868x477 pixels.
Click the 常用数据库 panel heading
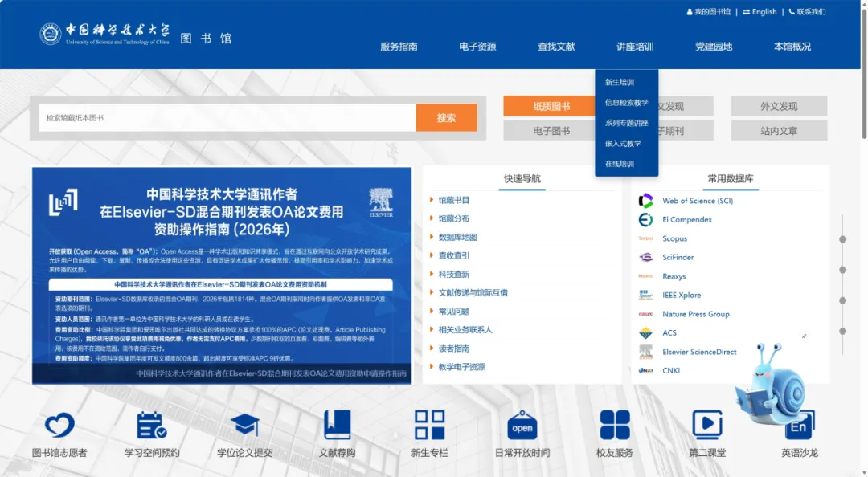730,179
